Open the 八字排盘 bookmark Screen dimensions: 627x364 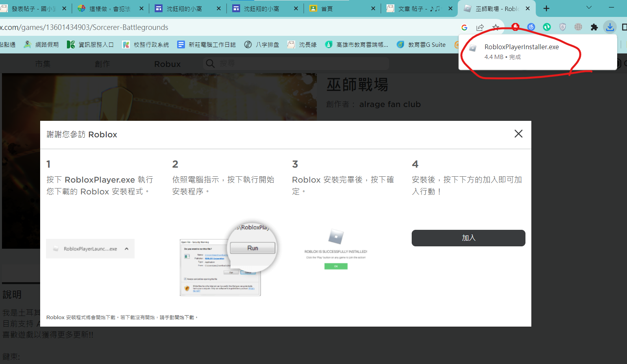pyautogui.click(x=261, y=45)
